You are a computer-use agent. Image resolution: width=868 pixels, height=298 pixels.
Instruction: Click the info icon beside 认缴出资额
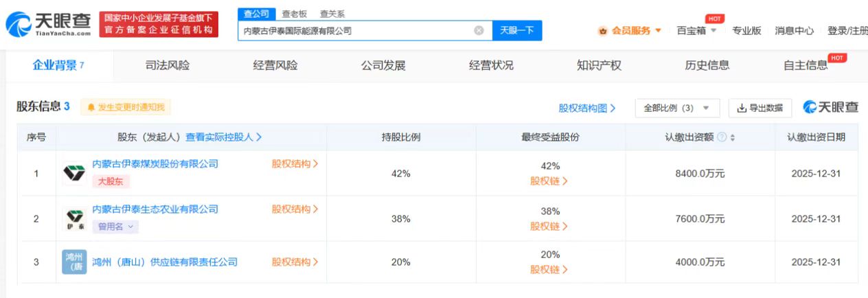tap(722, 137)
